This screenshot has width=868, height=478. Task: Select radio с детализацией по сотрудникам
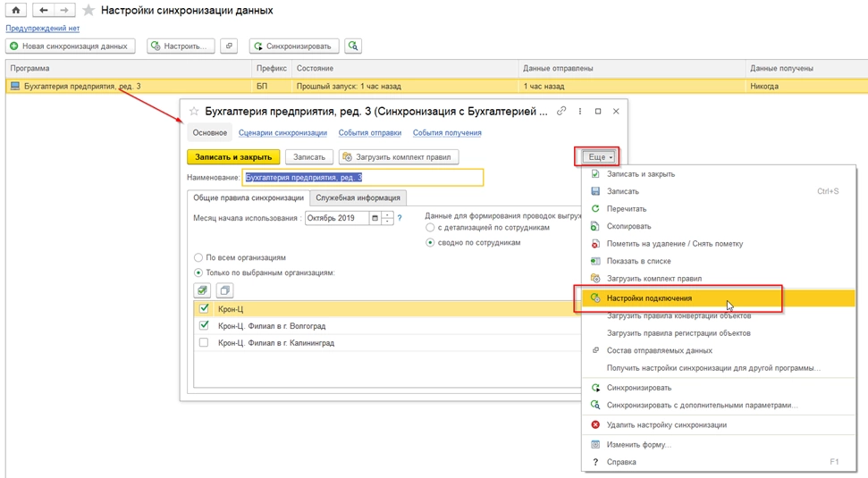tap(430, 227)
